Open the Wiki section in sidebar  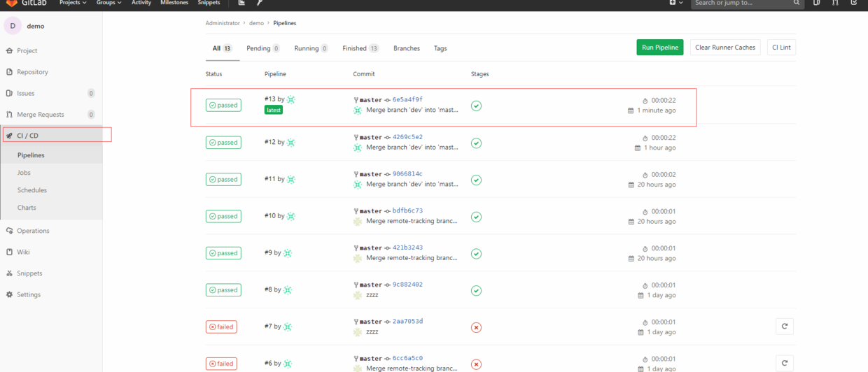tap(23, 252)
